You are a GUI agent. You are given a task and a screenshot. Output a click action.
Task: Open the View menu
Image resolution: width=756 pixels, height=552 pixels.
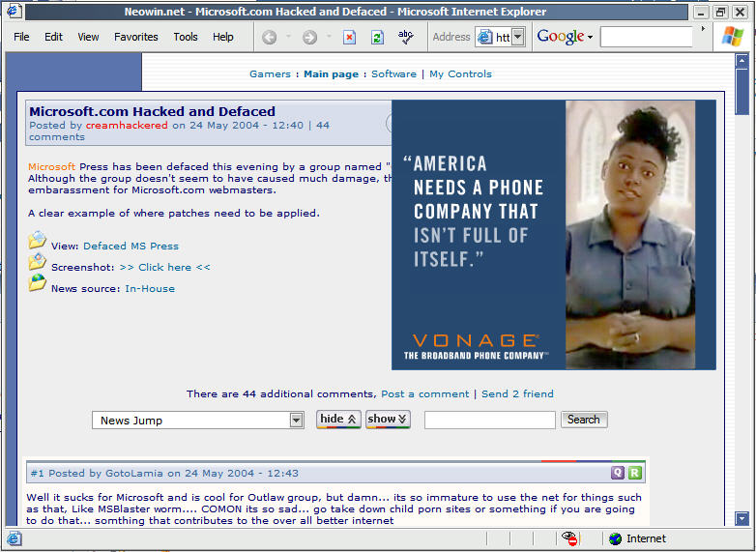pos(88,37)
